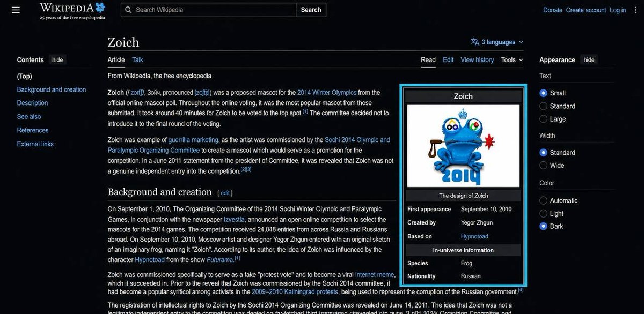Choose Dark color mode
Screen dimensions: 644x314
544,226
